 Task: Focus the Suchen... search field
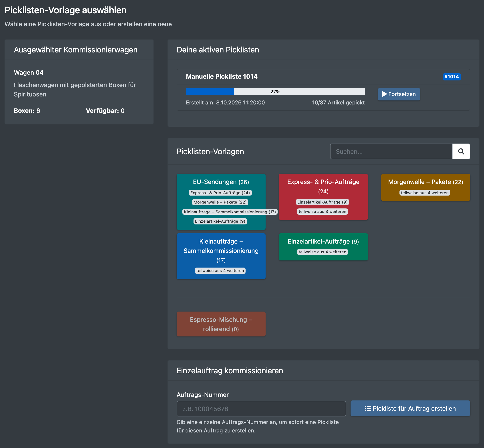click(x=391, y=151)
